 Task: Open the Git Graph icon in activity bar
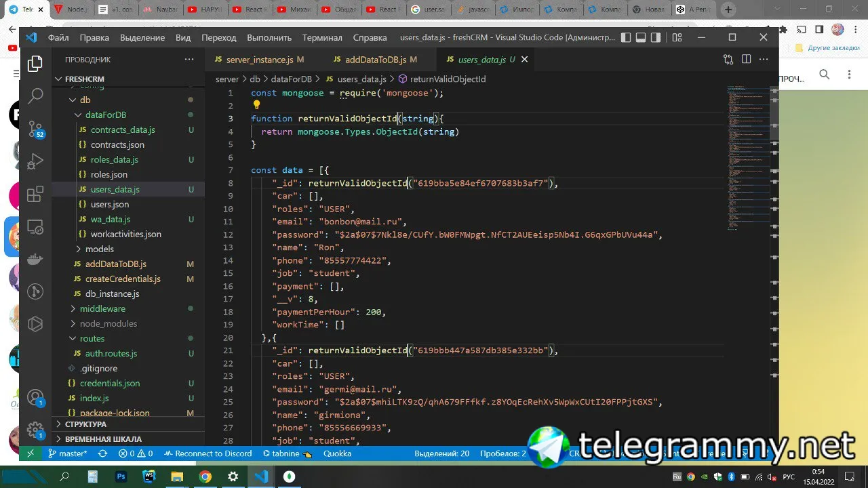35,292
